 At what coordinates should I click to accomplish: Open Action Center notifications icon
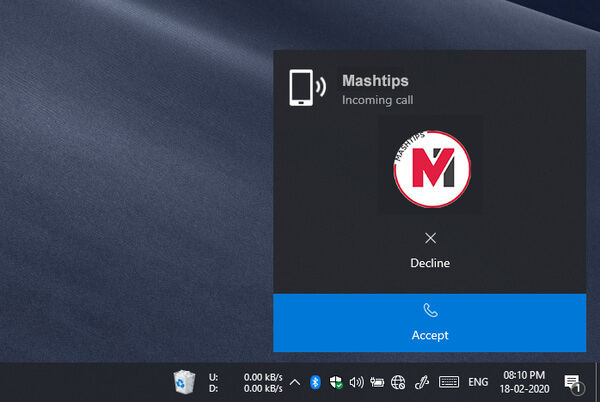coord(574,383)
